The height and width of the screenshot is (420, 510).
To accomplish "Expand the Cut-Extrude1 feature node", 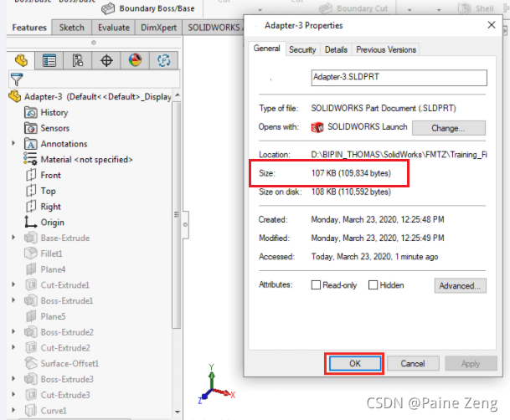I will (x=13, y=284).
